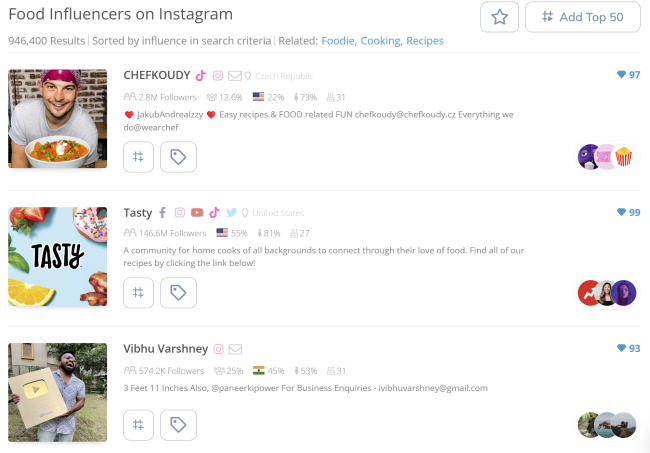
Task: Click the Add Top 50 button
Action: click(x=582, y=17)
